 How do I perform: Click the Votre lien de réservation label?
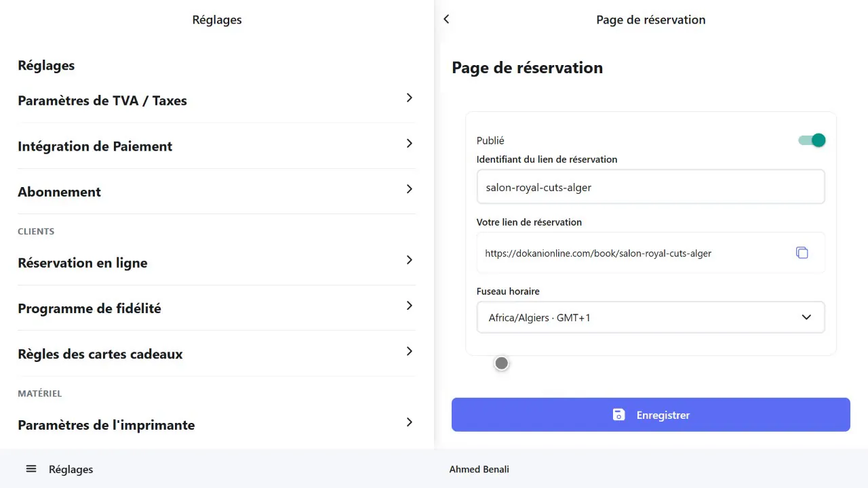(x=529, y=222)
